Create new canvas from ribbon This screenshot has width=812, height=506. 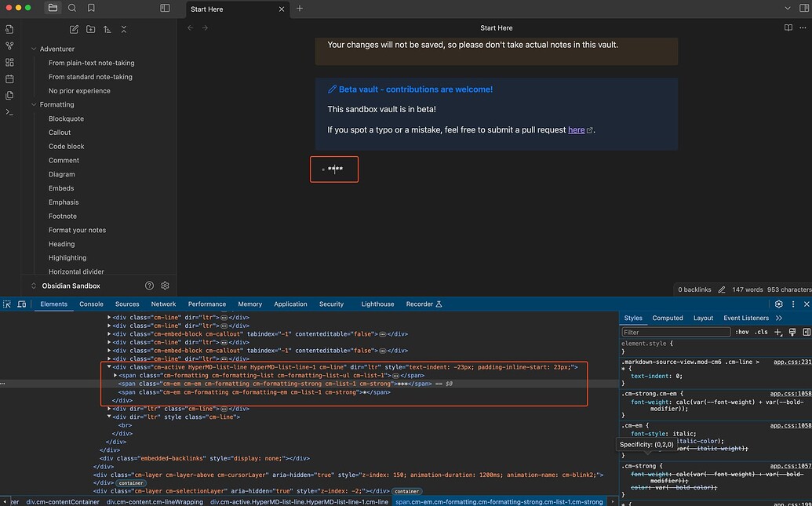tap(9, 63)
